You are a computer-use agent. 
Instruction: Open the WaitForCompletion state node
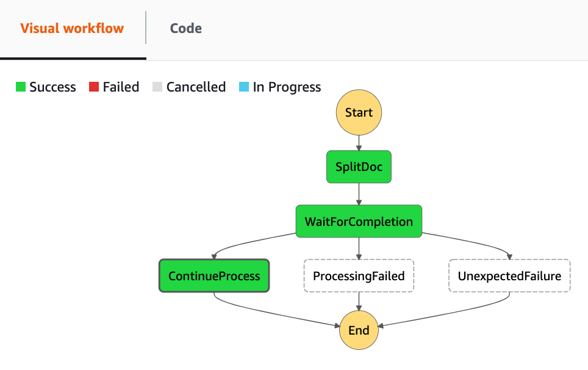(359, 221)
